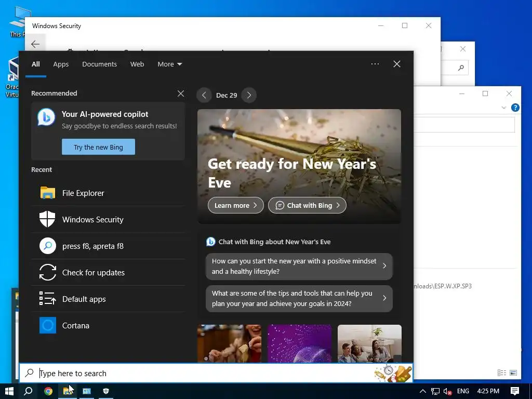
Task: Click Learn more on New Year's card
Action: pos(236,205)
